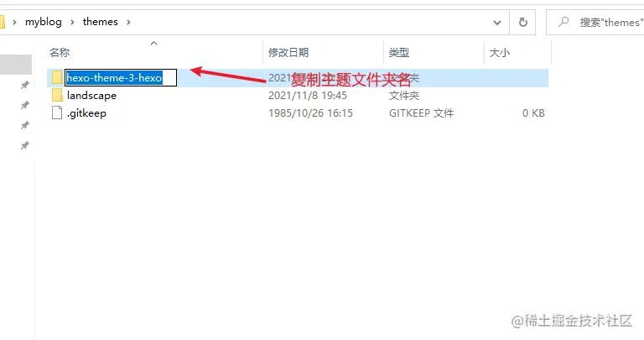Select the landscape folder row
The height and width of the screenshot is (340, 644).
298,96
